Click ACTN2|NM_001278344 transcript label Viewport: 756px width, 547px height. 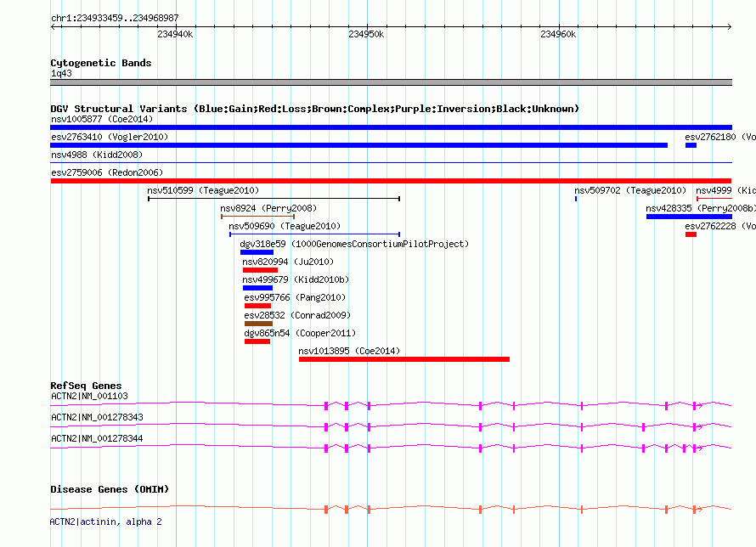97,438
